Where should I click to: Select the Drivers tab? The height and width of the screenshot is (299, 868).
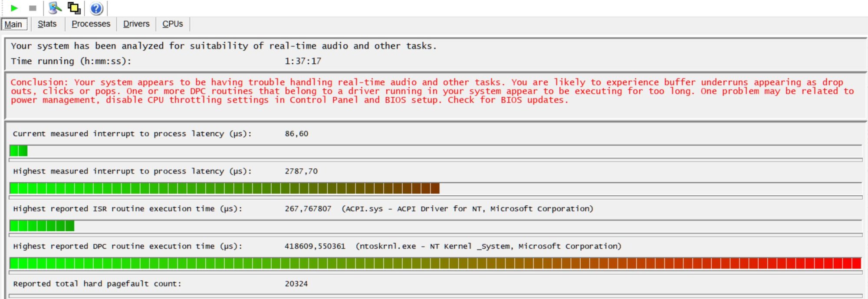tap(136, 24)
